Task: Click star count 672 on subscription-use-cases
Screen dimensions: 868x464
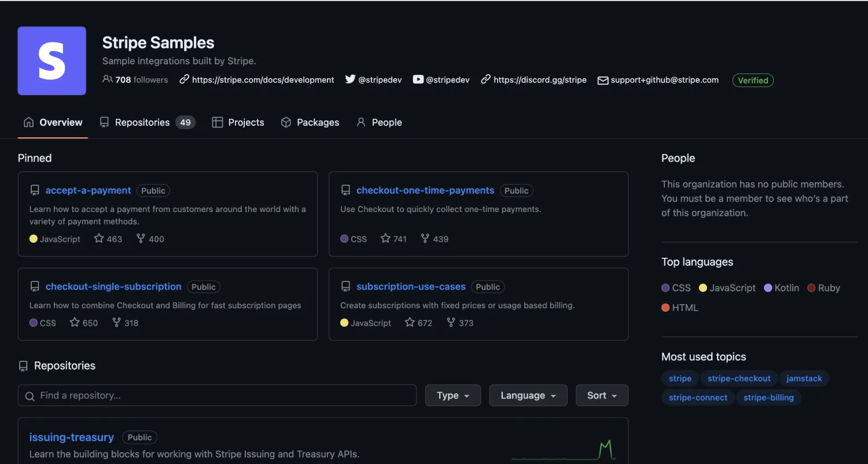Action: click(x=419, y=323)
